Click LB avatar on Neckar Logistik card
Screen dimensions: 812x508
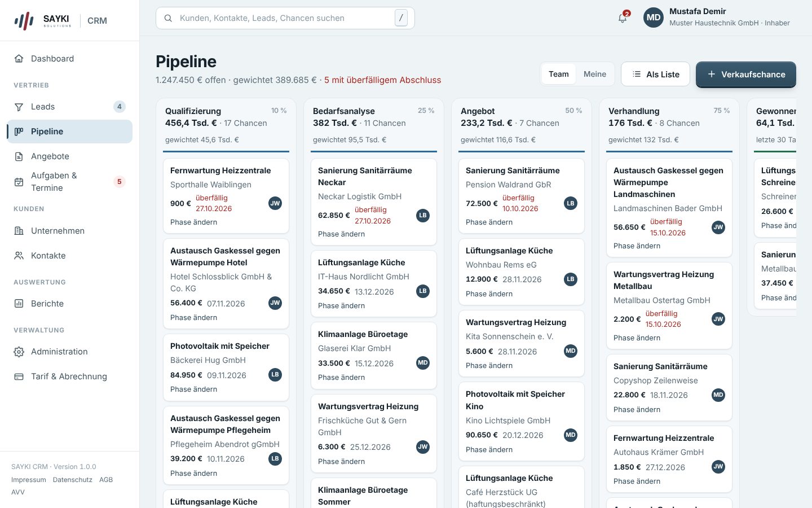point(423,215)
